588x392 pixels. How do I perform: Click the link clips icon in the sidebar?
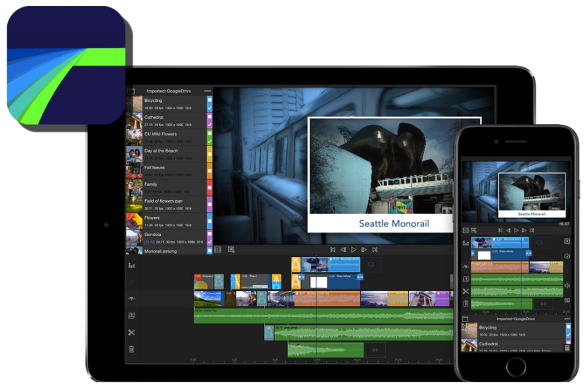pos(131,282)
